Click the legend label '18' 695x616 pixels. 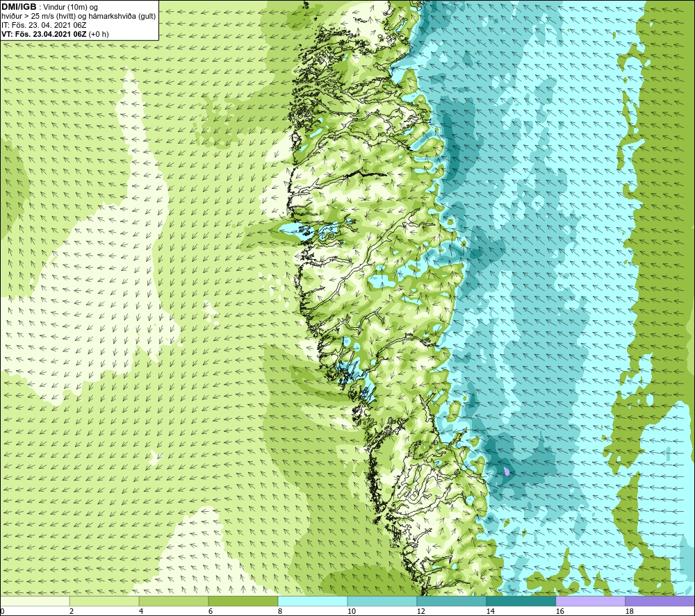click(629, 612)
